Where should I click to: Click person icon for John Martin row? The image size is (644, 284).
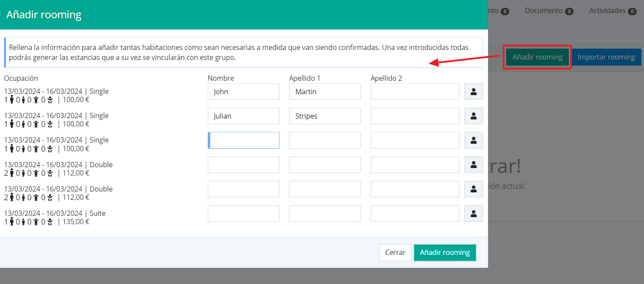pyautogui.click(x=473, y=92)
